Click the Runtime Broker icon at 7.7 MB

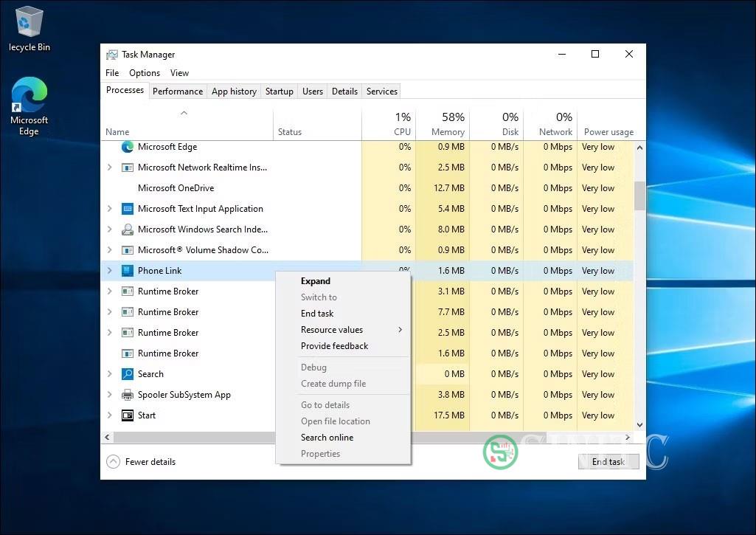click(128, 312)
